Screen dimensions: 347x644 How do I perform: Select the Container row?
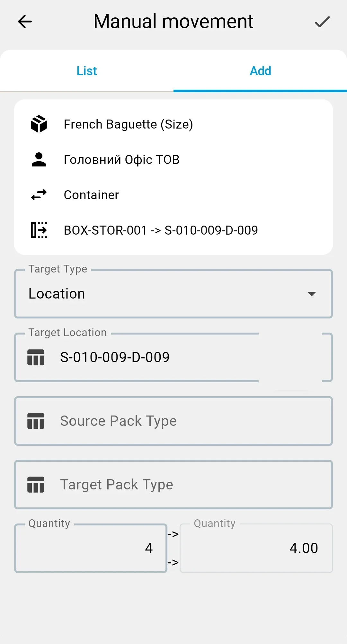(173, 195)
